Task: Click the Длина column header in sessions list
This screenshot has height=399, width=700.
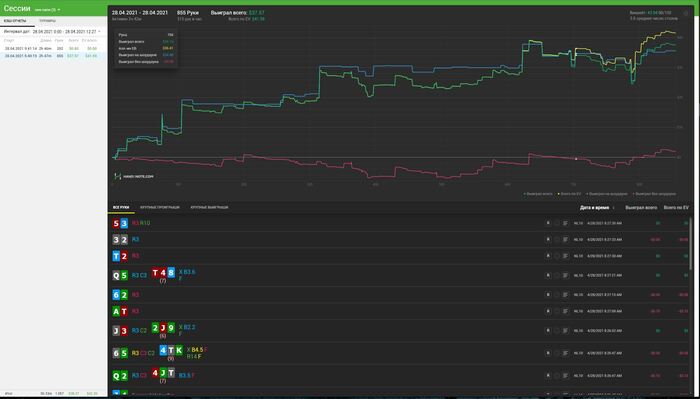Action: click(46, 41)
